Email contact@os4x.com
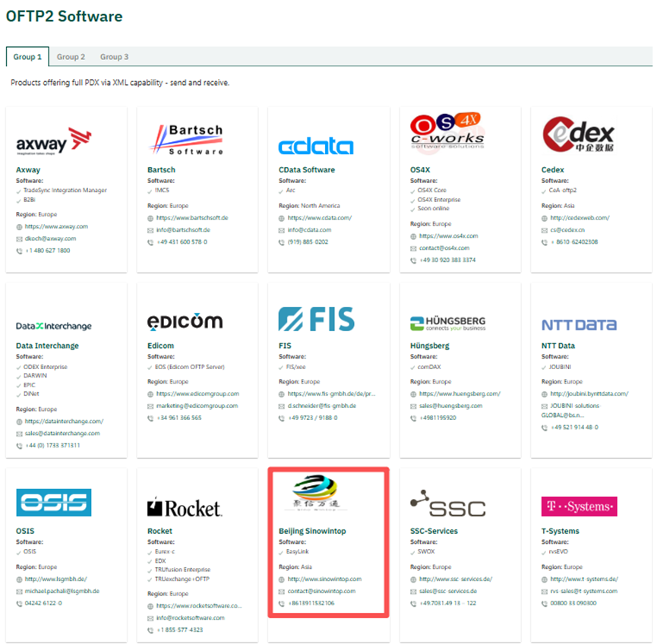The height and width of the screenshot is (644, 657). 444,248
